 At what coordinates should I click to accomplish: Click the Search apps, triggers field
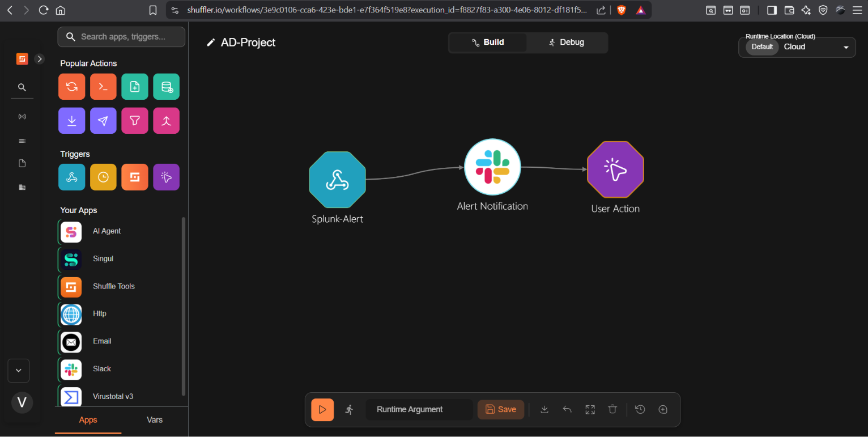click(x=121, y=37)
